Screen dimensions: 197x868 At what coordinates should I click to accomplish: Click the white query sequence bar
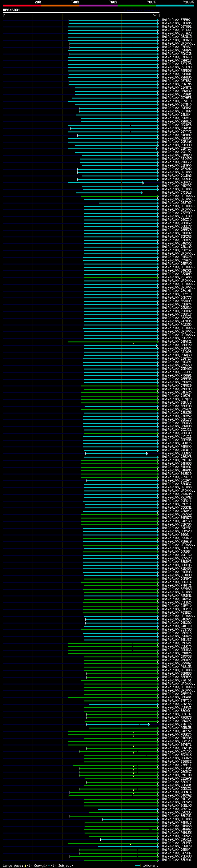coord(81,13)
